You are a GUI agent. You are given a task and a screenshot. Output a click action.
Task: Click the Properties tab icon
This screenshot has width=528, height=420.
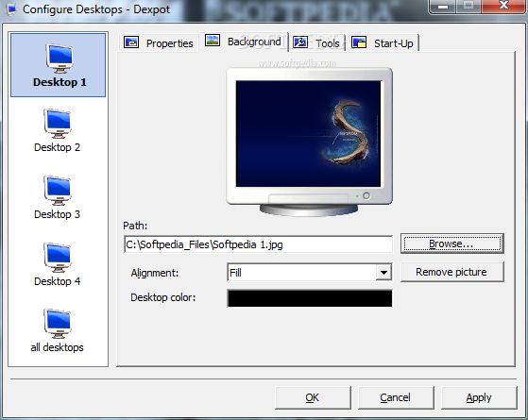(x=131, y=42)
